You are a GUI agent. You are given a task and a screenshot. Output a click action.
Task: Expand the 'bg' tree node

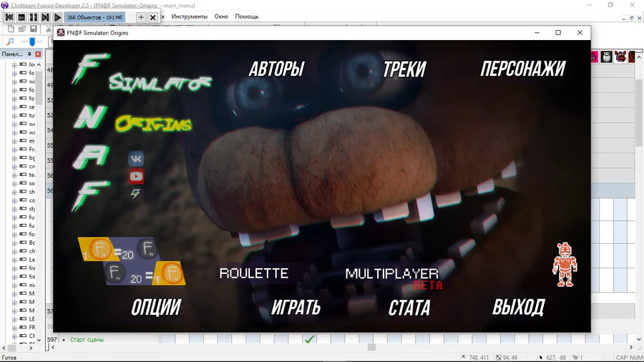coord(14,158)
